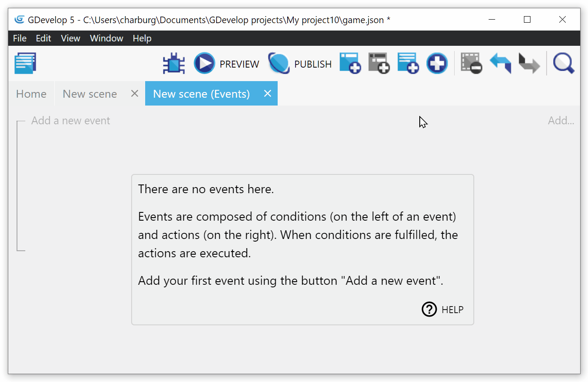Click the debugger bug icon
The width and height of the screenshot is (588, 382).
click(x=174, y=64)
